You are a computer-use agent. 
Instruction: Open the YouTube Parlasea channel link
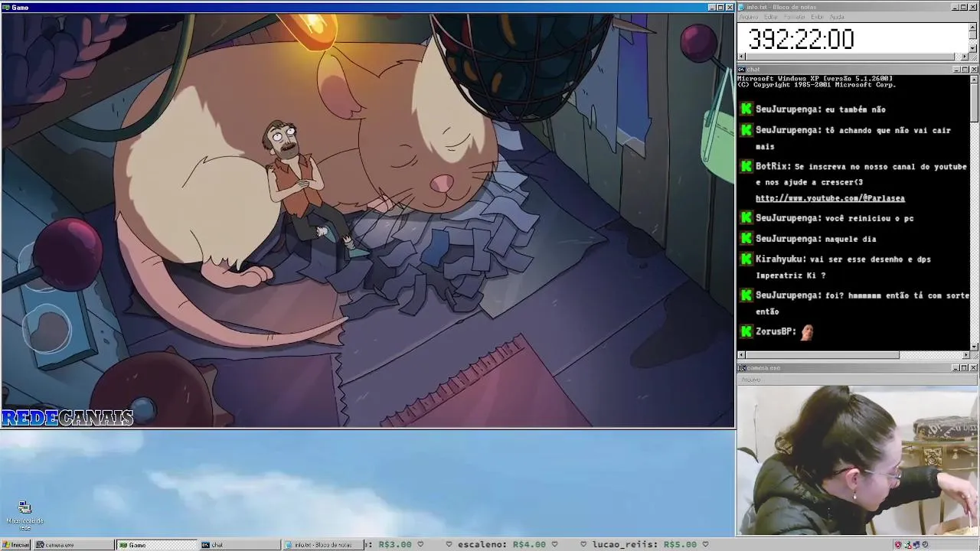(830, 198)
